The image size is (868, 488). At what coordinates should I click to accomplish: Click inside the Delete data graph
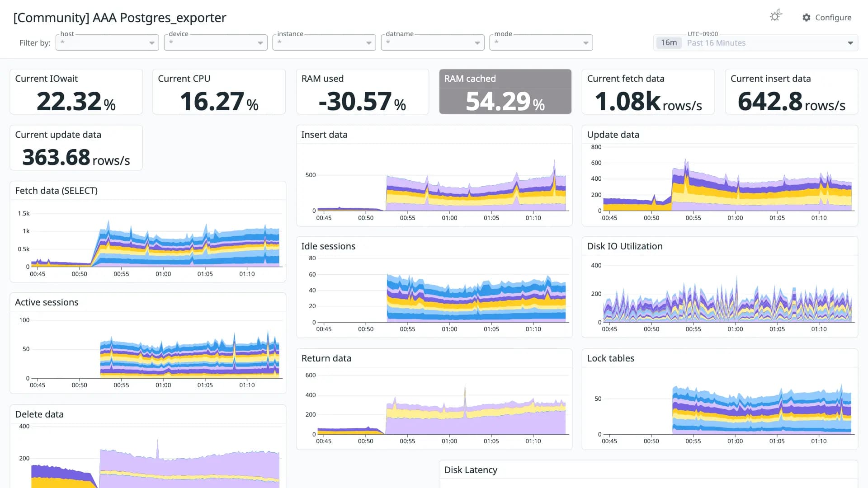point(156,456)
